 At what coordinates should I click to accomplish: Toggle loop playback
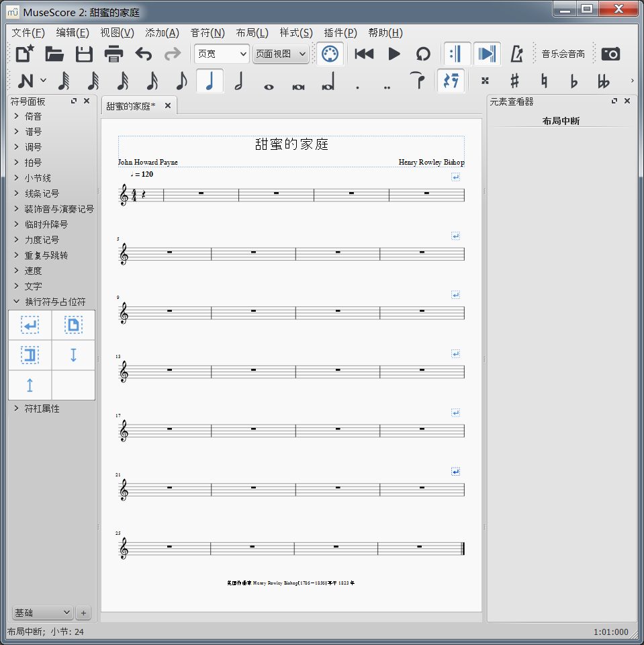tap(423, 54)
